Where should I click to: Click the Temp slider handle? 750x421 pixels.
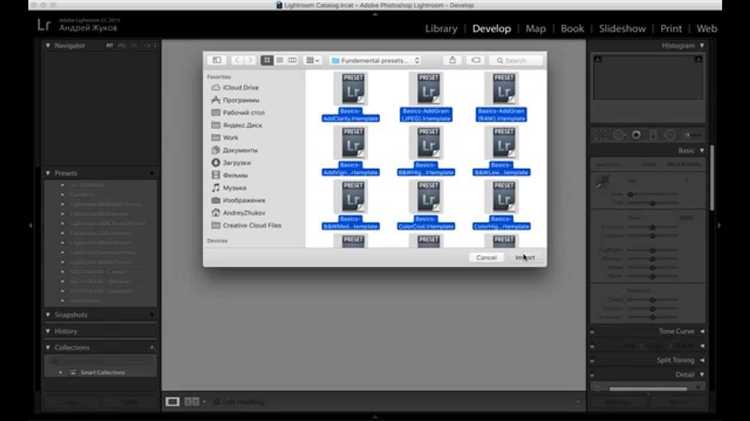pyautogui.click(x=630, y=195)
